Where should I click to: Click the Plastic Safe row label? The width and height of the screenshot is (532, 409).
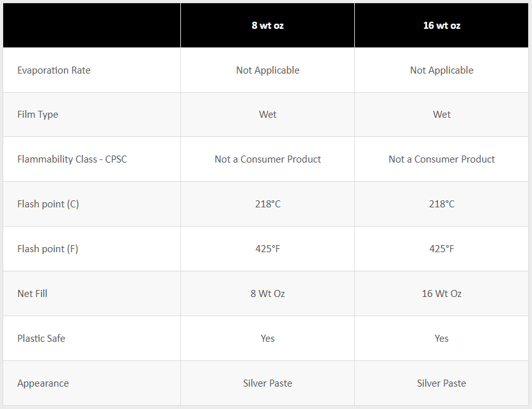[x=41, y=339]
